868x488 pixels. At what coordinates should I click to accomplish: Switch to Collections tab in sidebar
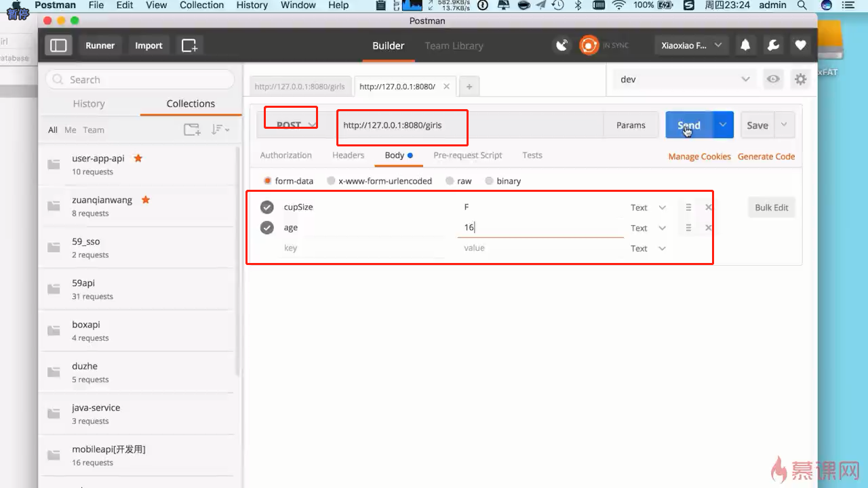click(191, 104)
